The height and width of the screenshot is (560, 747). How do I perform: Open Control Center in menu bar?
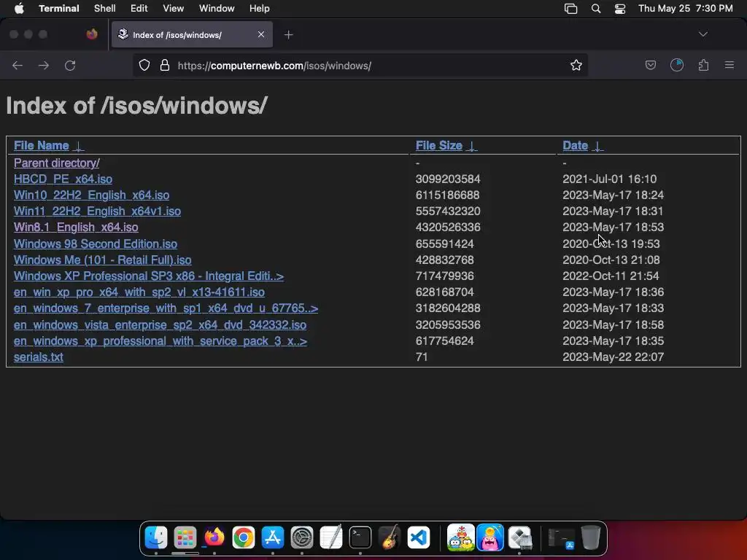coord(620,9)
